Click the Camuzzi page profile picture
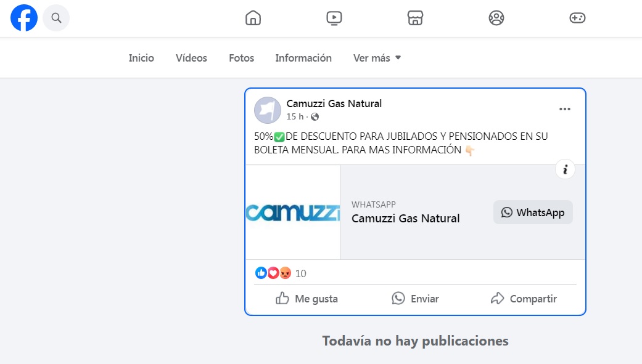 click(268, 110)
